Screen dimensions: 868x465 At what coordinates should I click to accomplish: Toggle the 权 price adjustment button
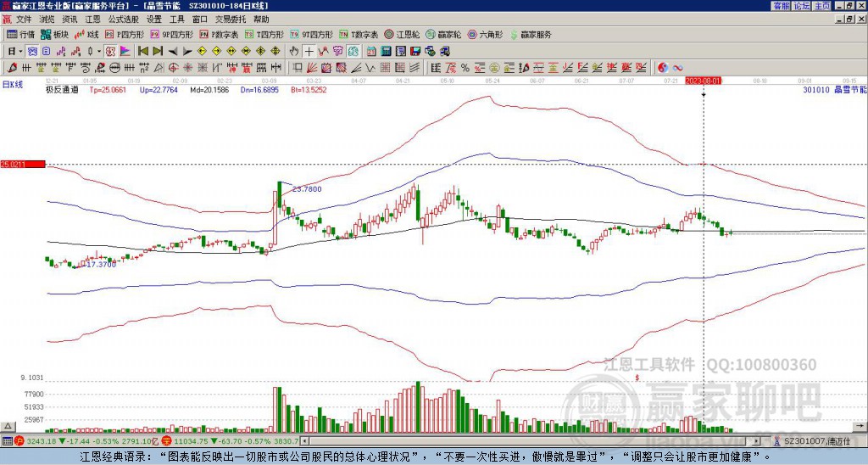(x=110, y=52)
